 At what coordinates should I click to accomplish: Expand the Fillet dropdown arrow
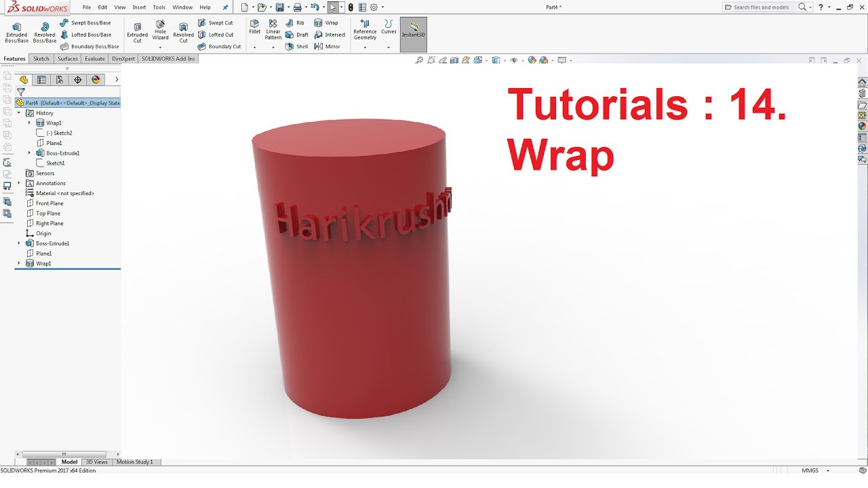255,47
